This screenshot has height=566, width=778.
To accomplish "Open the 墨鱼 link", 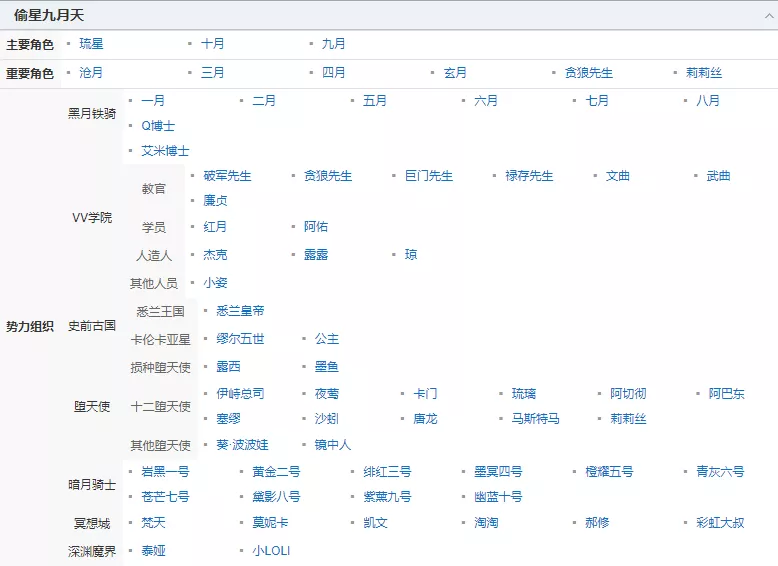I will coord(327,367).
